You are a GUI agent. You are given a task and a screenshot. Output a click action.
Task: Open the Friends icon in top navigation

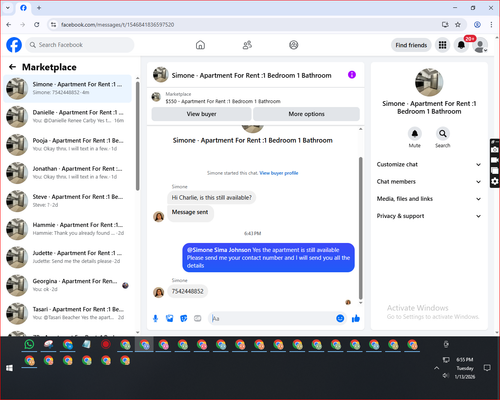[247, 45]
